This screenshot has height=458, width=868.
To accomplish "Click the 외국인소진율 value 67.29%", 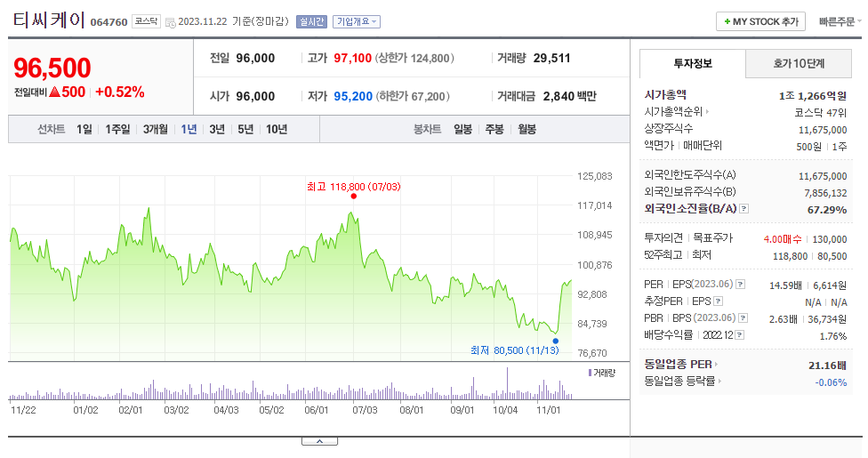I will click(x=826, y=210).
